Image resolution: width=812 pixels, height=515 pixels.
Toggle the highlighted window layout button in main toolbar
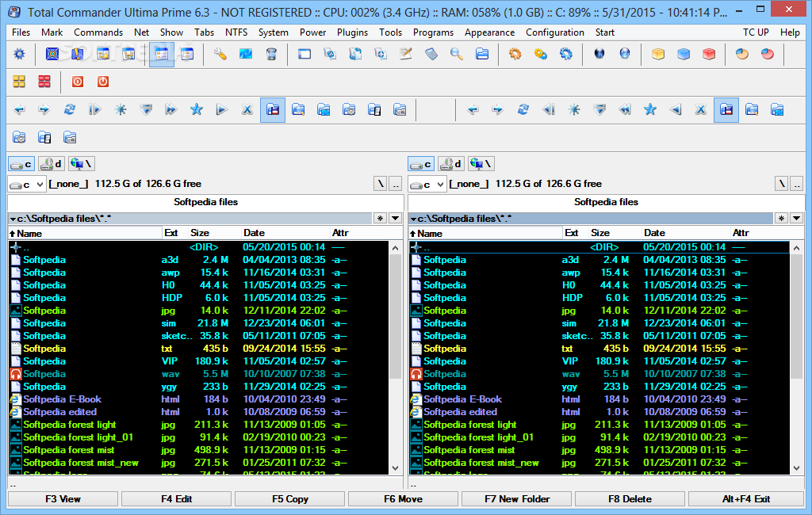[162, 54]
